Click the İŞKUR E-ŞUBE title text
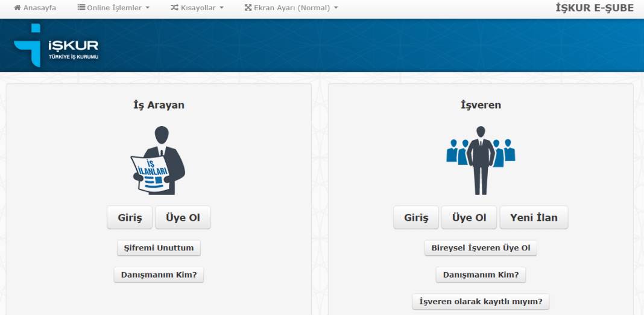This screenshot has width=644, height=315. click(595, 8)
